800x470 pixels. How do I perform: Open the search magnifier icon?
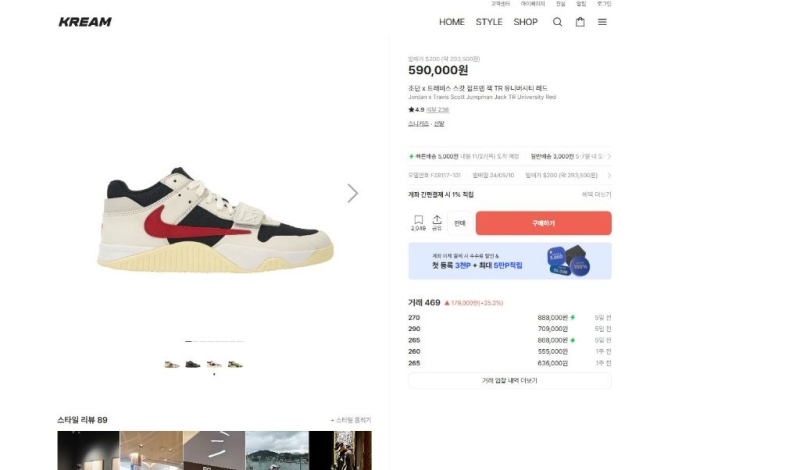[x=557, y=22]
